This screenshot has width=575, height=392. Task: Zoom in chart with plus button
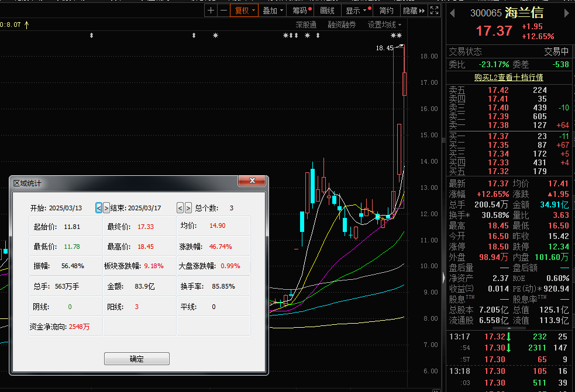point(211,11)
